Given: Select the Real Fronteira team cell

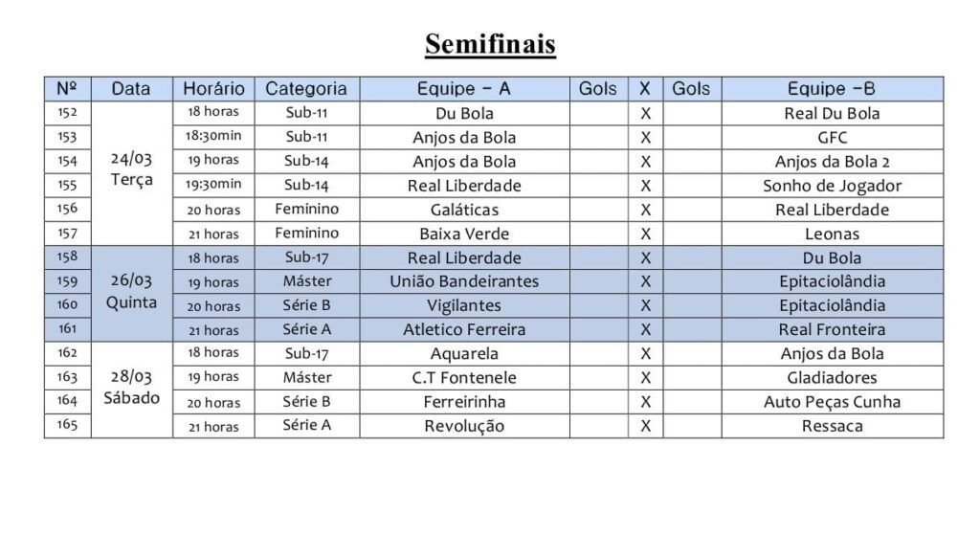Looking at the screenshot, I should [832, 329].
